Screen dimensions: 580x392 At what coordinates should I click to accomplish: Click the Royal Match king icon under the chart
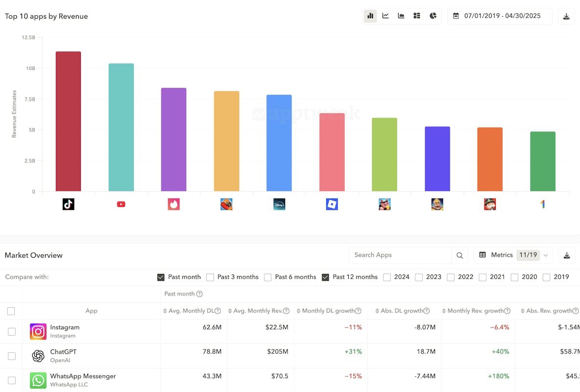click(437, 204)
